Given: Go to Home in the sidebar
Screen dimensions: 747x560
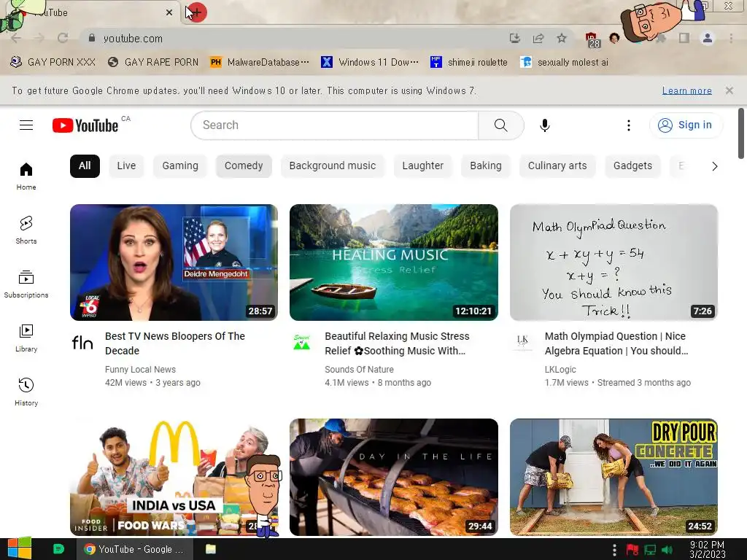Looking at the screenshot, I should point(26,176).
